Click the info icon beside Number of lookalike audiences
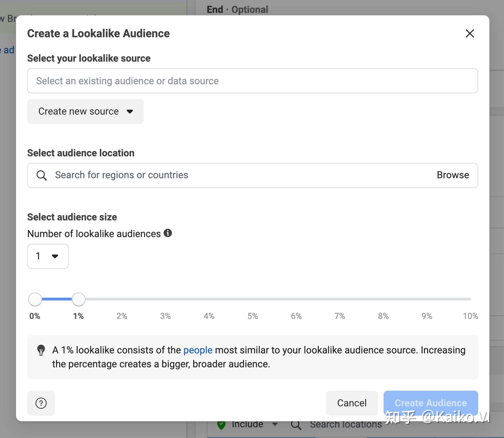The width and height of the screenshot is (504, 438). tap(168, 233)
